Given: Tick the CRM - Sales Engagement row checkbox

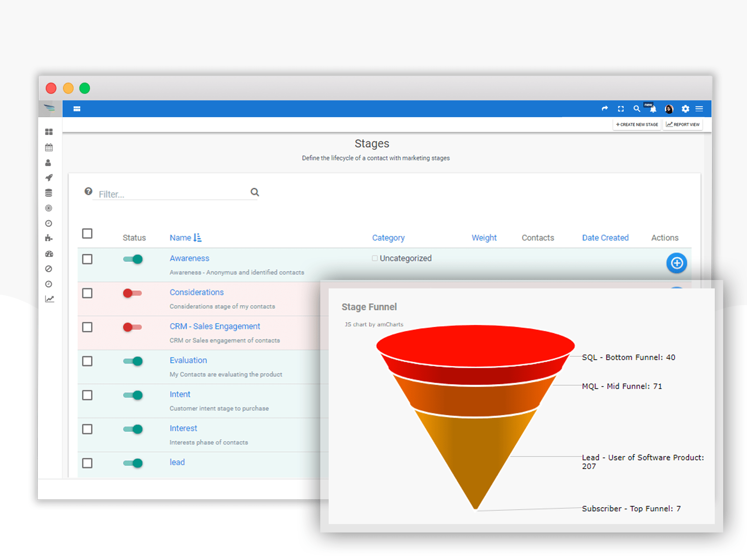Looking at the screenshot, I should pos(87,327).
